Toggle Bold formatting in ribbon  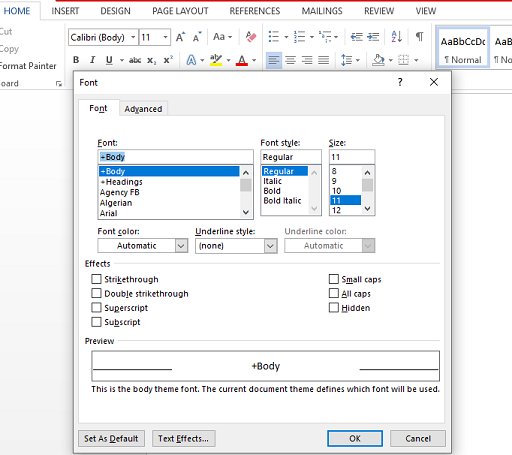(76, 60)
